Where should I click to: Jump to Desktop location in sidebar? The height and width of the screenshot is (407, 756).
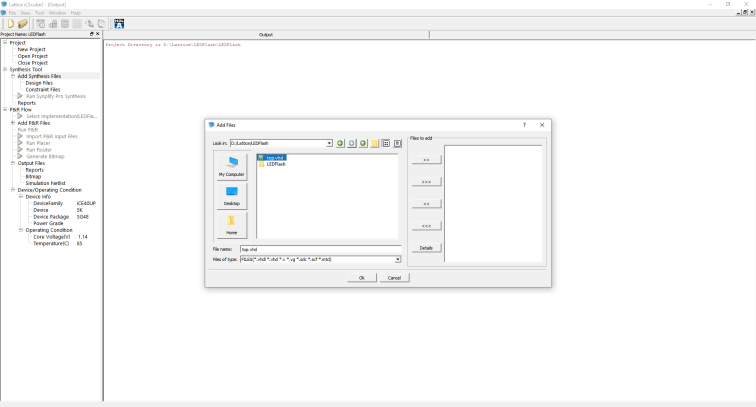230,195
